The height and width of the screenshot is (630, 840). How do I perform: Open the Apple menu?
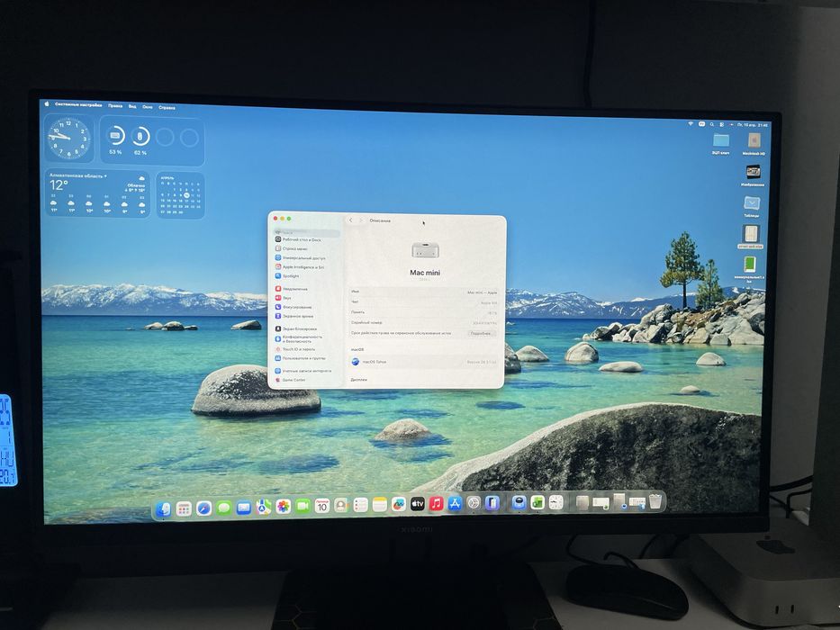coord(47,103)
